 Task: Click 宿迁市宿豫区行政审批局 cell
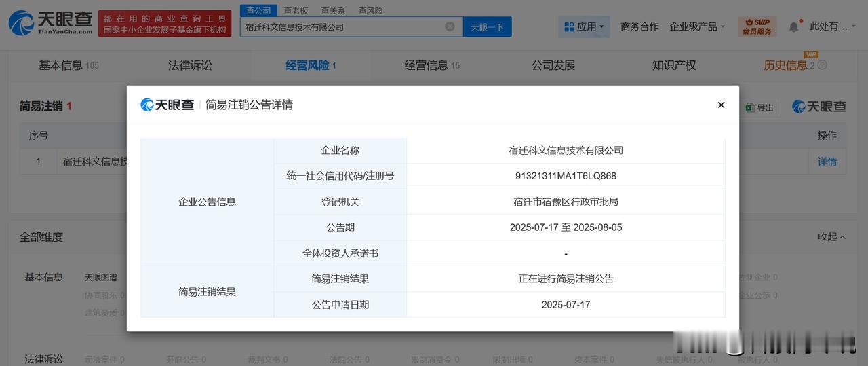tap(566, 202)
